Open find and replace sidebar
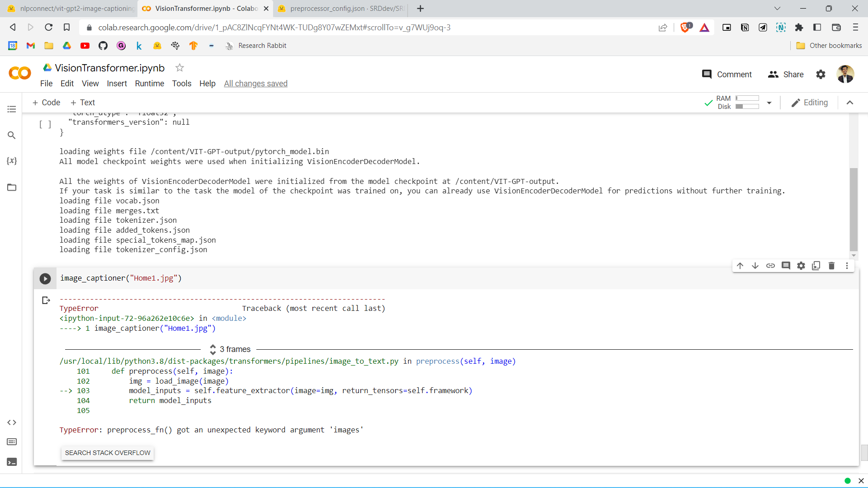 click(12, 135)
